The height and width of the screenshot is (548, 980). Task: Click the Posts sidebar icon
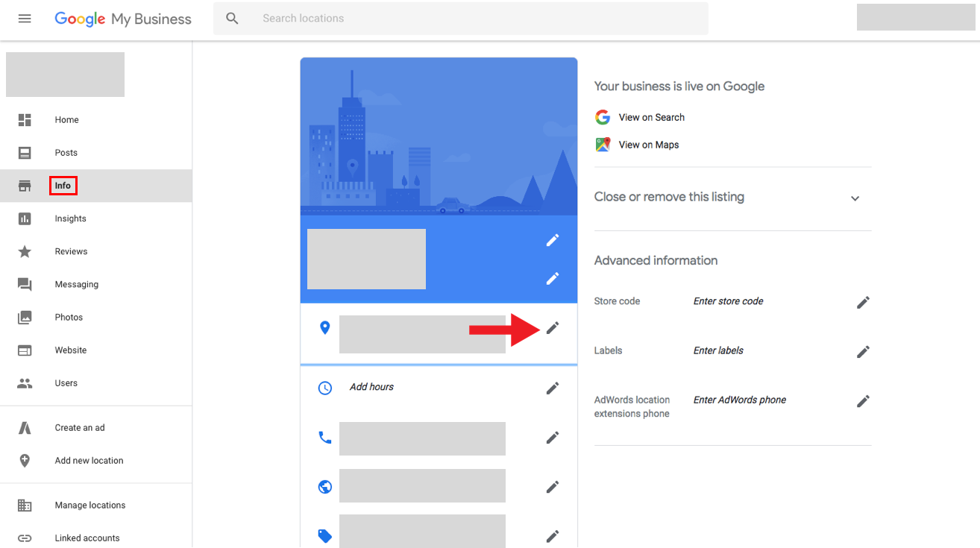(x=25, y=153)
